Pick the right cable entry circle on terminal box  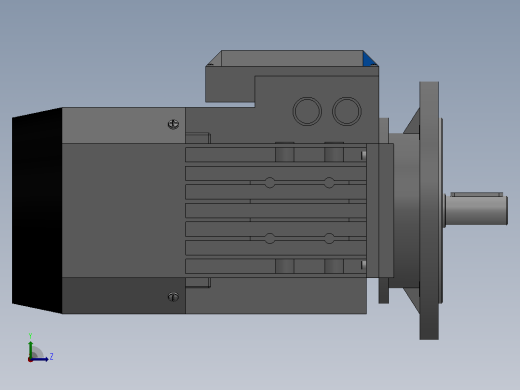[x=347, y=111]
